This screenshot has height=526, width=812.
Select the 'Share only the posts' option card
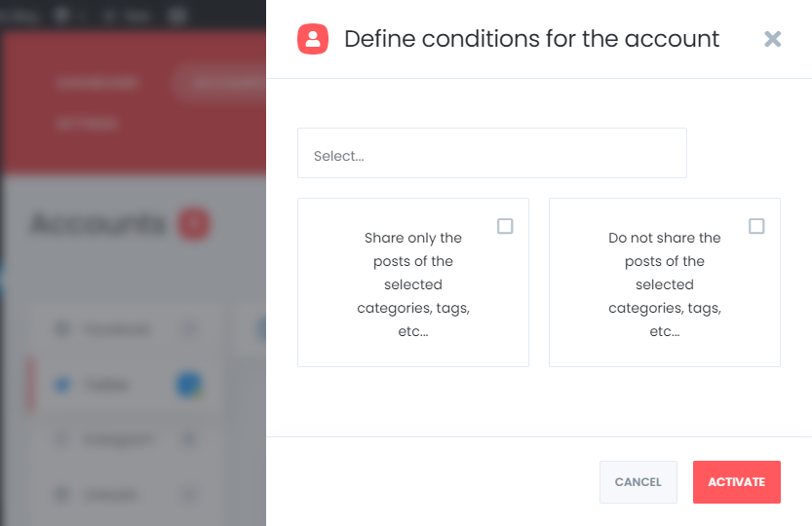pos(413,282)
